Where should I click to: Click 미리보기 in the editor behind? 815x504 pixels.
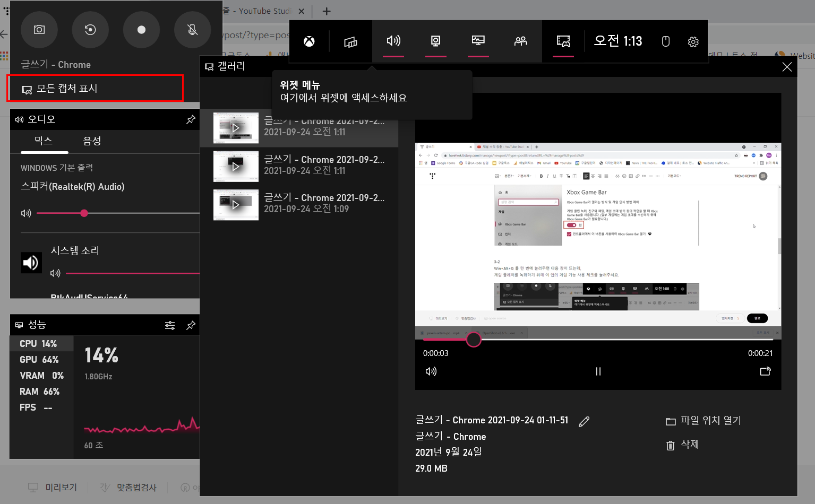[53, 487]
